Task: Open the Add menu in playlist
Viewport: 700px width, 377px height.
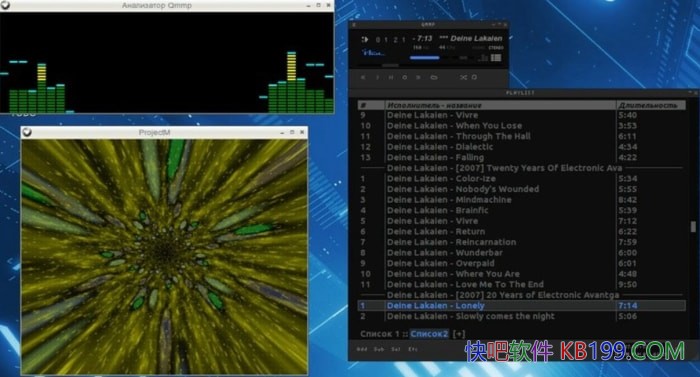Action: point(362,349)
